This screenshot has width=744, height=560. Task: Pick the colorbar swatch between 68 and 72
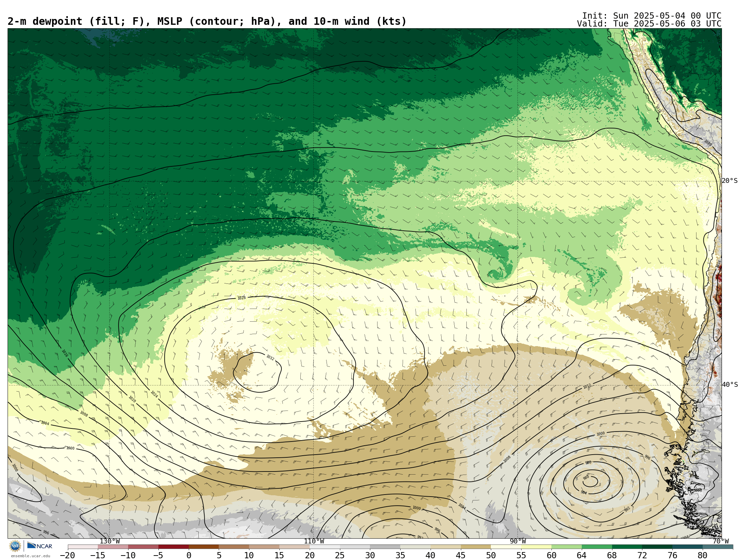[627, 547]
